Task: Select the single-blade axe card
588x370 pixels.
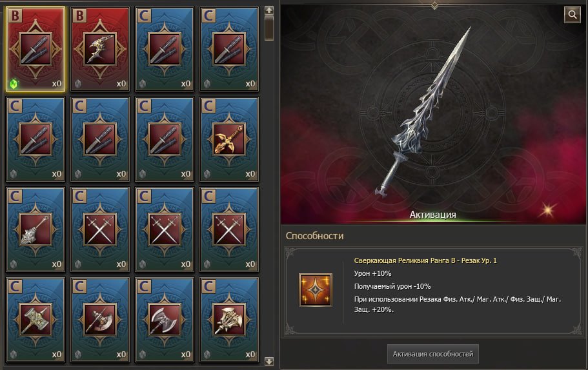Action: pyautogui.click(x=100, y=320)
